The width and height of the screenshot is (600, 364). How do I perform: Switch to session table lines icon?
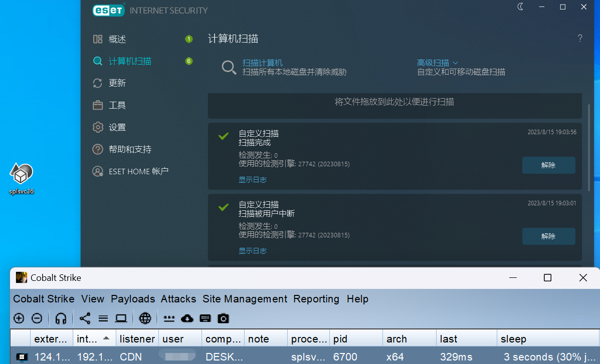tap(103, 318)
